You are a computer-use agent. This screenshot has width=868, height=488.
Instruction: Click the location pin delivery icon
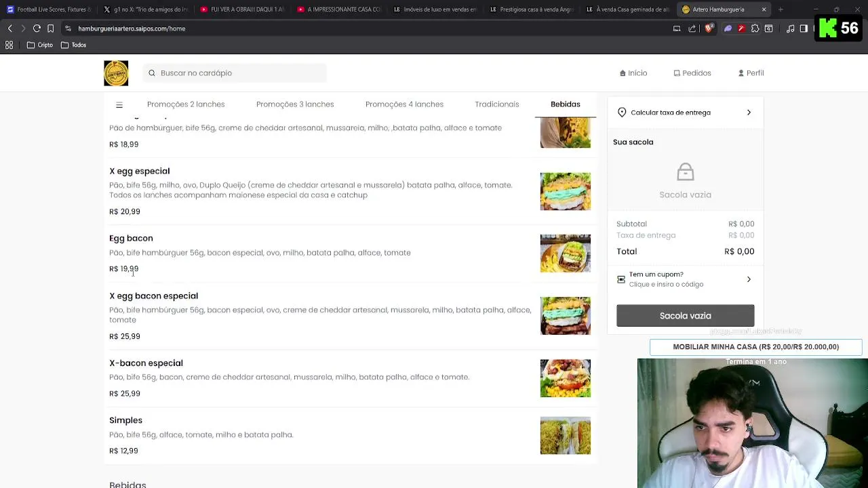point(622,113)
